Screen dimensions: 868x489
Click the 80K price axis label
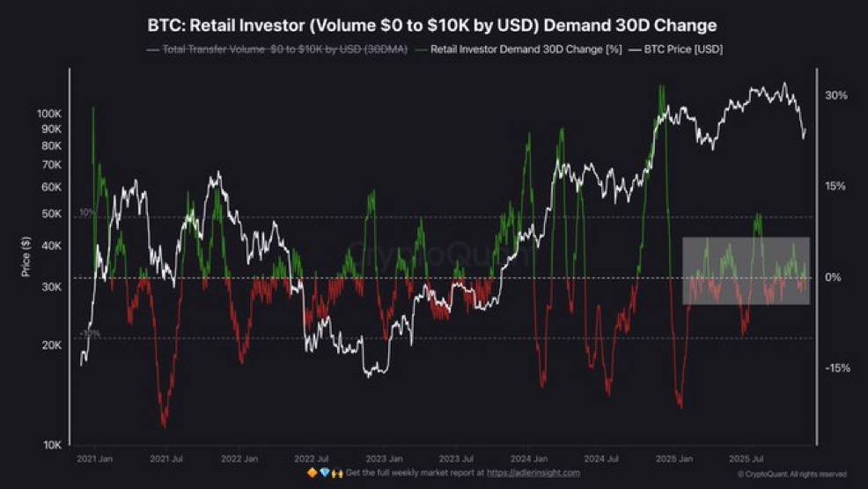pos(51,145)
